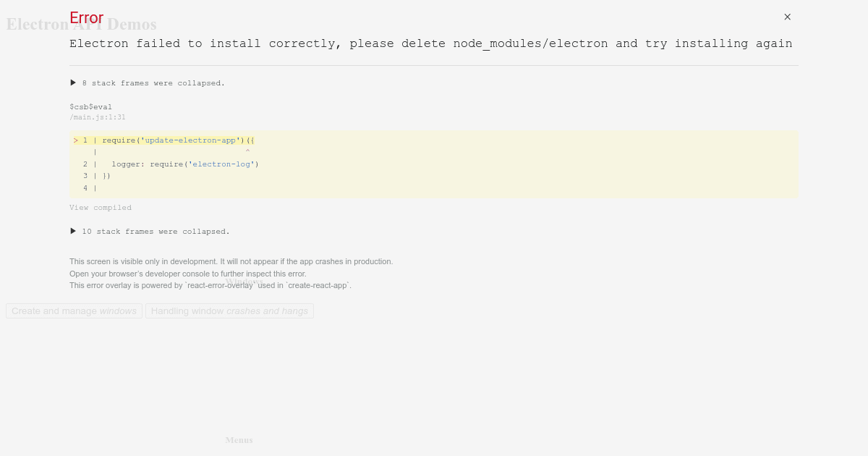The image size is (868, 456).
Task: Click the Create and manage windows button
Action: pos(74,311)
